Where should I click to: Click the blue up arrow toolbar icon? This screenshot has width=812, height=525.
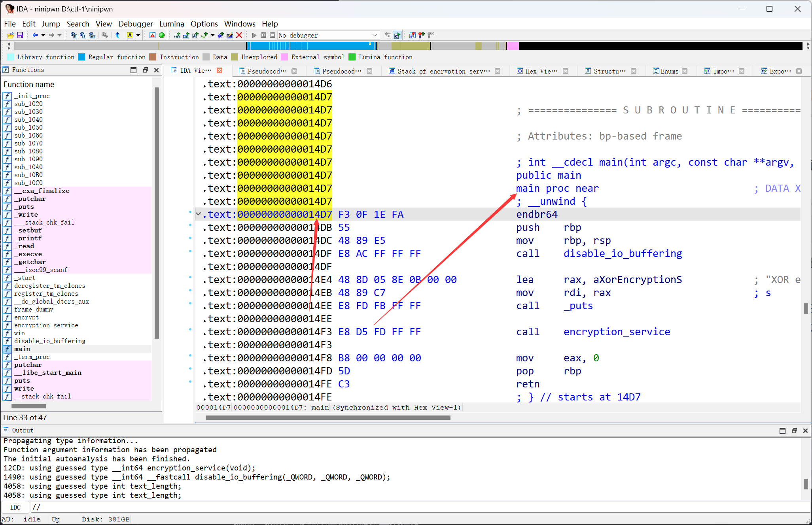pos(117,35)
